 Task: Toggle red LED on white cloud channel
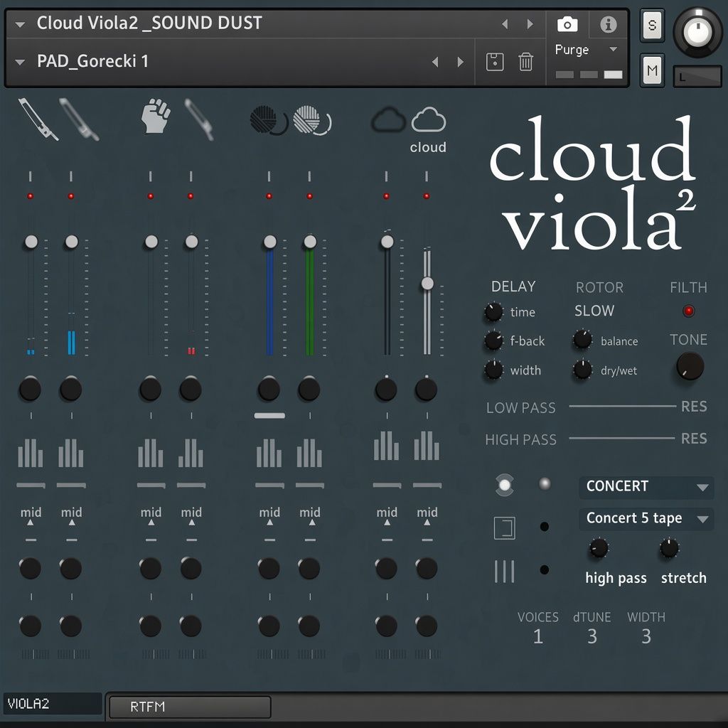427,196
